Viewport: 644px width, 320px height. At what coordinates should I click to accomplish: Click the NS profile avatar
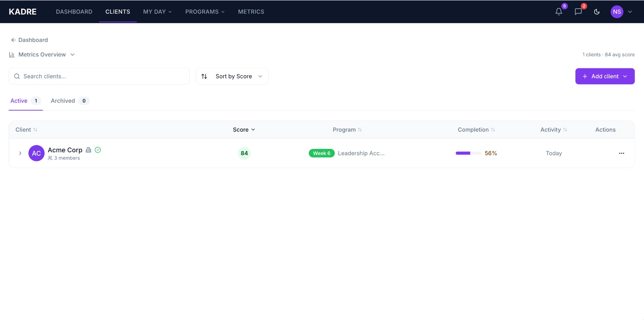click(617, 12)
